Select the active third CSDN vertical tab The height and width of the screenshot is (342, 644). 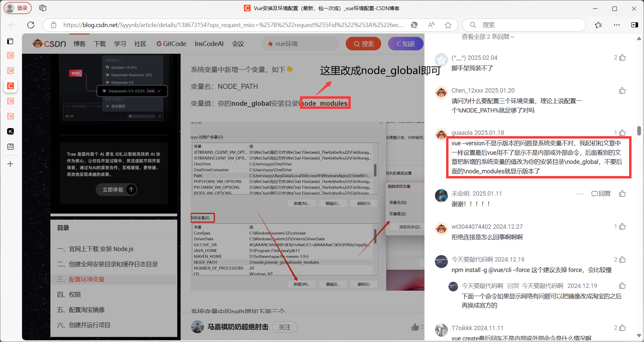[x=10, y=86]
